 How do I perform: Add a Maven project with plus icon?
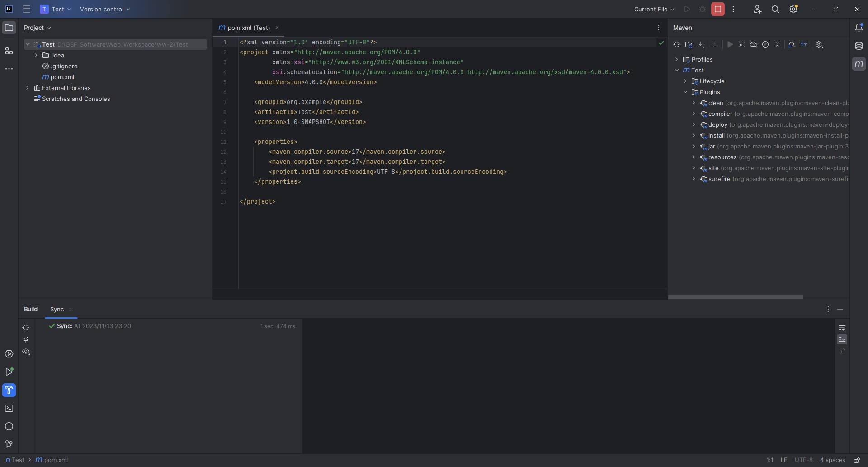(x=715, y=44)
